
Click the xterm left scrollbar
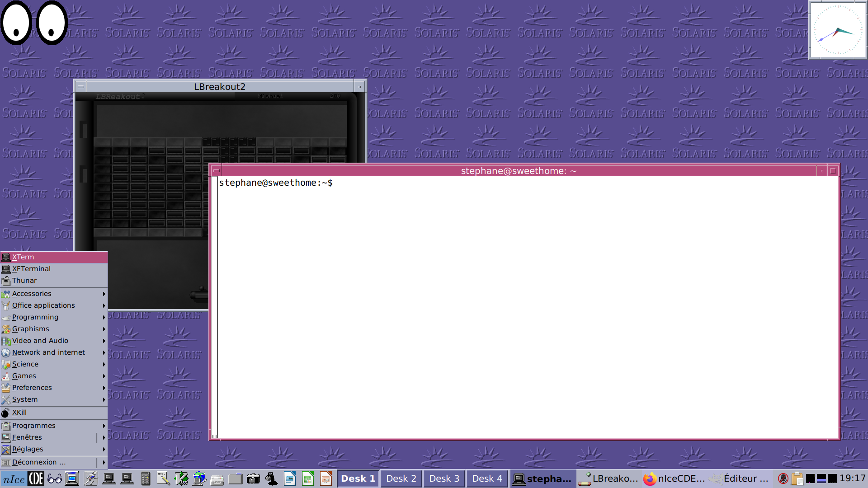215,307
